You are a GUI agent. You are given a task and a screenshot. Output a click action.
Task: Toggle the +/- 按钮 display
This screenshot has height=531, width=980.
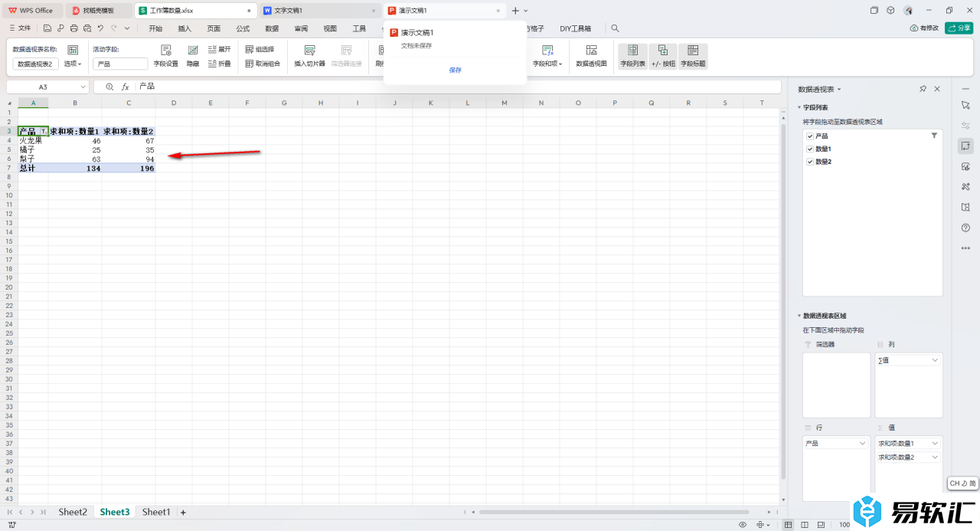pos(663,56)
